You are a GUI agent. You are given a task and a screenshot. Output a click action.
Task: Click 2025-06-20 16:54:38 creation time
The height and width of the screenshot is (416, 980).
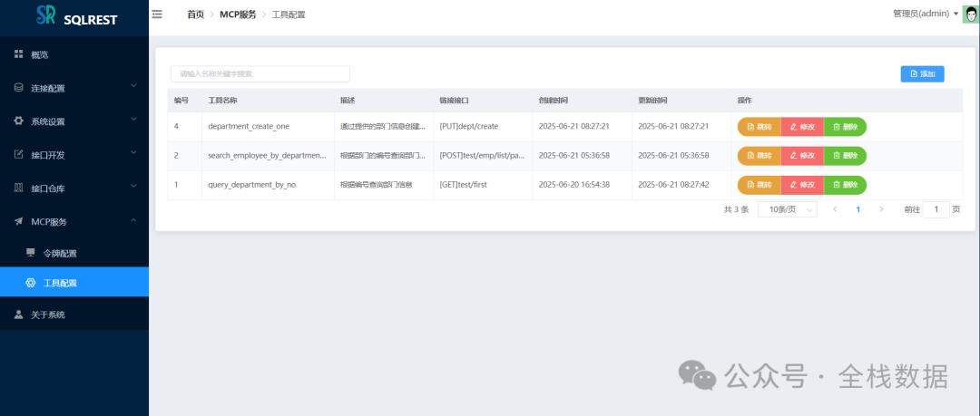(574, 185)
